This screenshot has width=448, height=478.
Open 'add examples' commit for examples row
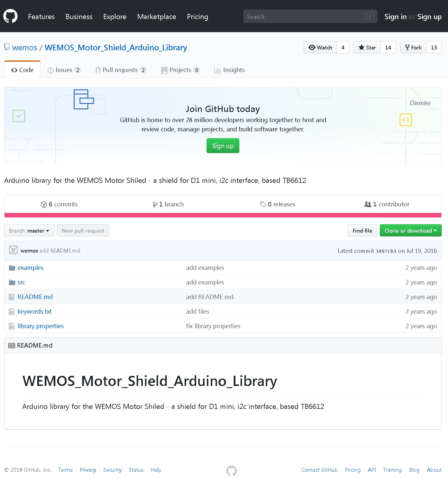[x=205, y=268]
